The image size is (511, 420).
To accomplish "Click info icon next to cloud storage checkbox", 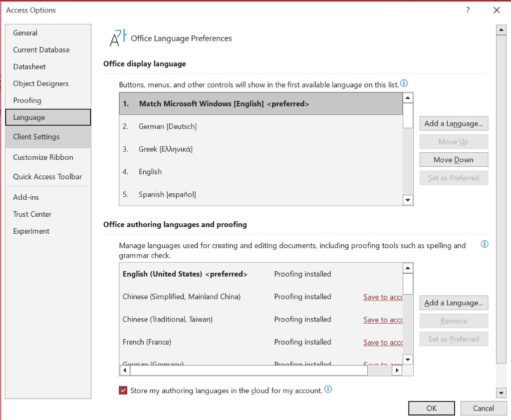I will click(328, 389).
